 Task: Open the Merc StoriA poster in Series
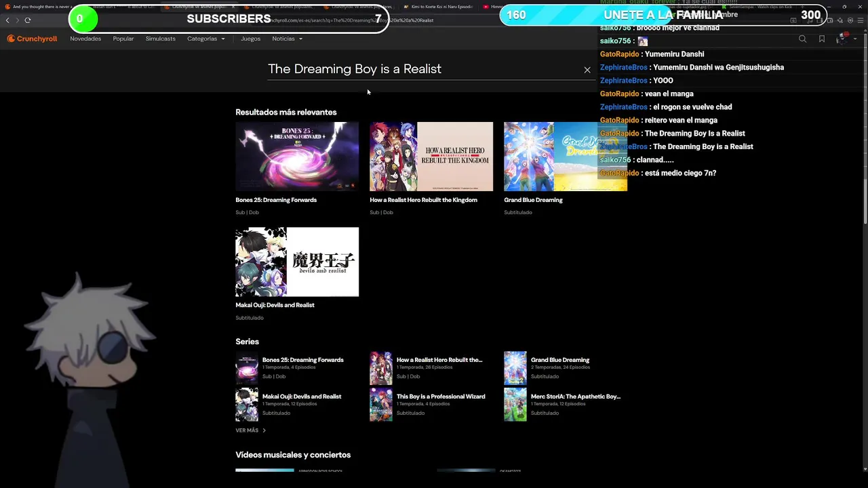[515, 405]
